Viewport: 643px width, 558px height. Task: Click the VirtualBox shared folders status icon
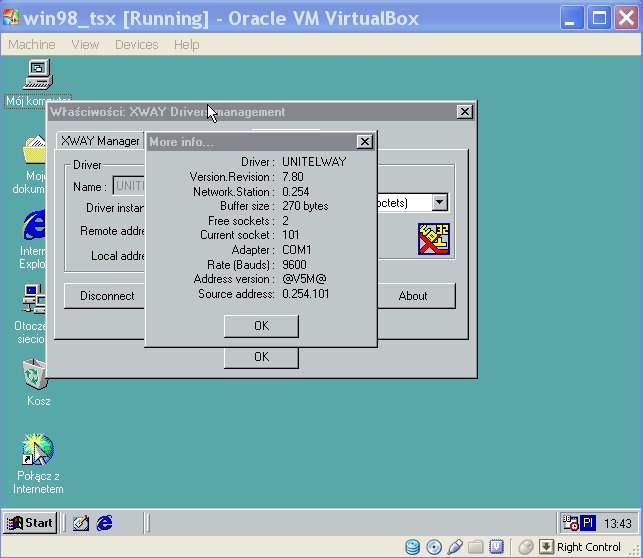(476, 547)
